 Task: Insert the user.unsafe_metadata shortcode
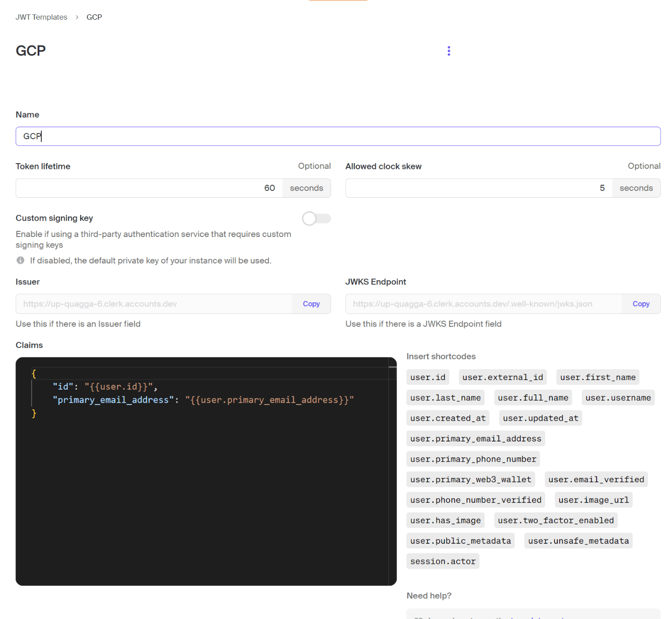point(578,541)
